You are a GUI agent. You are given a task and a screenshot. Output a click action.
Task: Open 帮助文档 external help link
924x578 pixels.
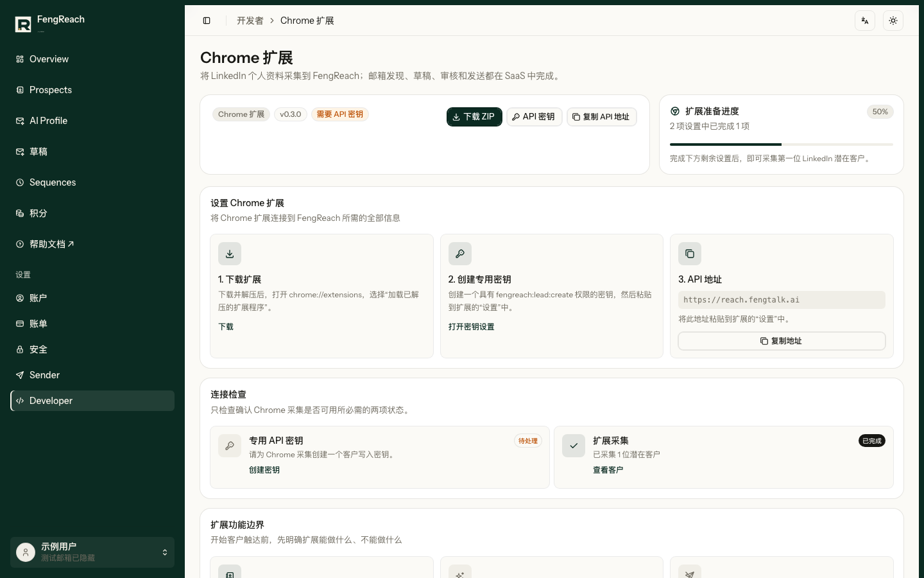pos(92,244)
